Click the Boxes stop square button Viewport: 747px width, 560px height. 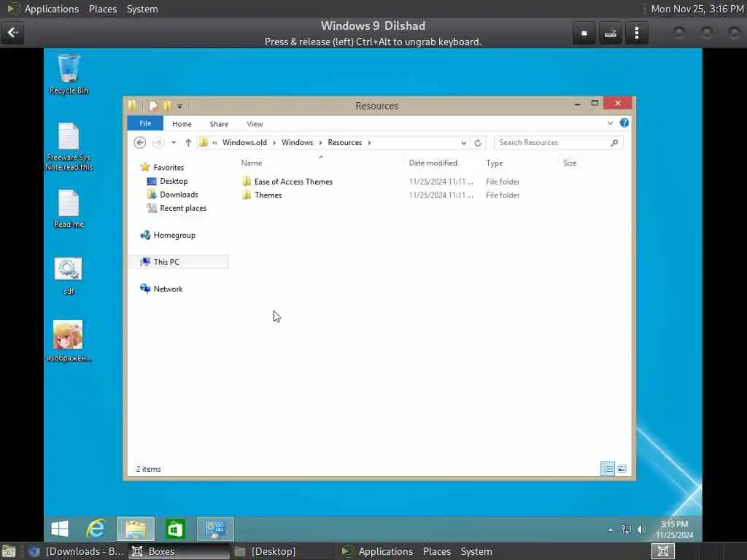[584, 33]
